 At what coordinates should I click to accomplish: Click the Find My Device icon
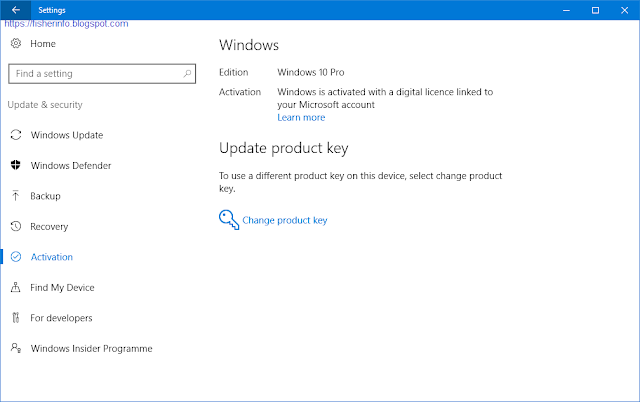[x=16, y=287]
